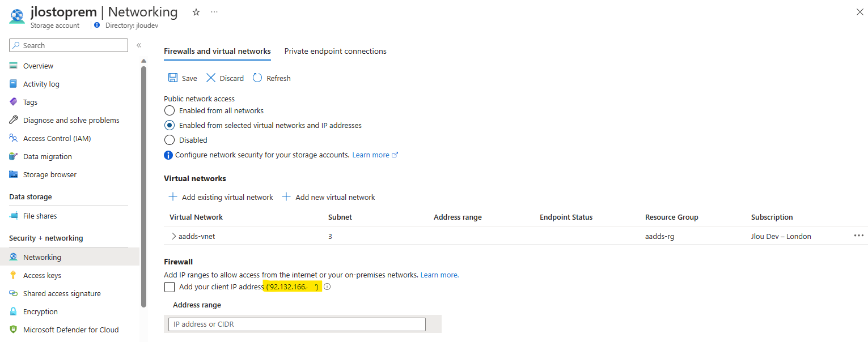The width and height of the screenshot is (868, 342).
Task: Open the ellipsis menu beside the page title
Action: coord(214,12)
